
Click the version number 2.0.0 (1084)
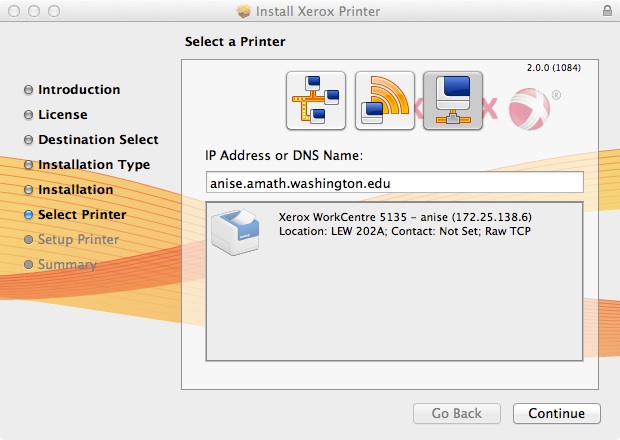554,68
